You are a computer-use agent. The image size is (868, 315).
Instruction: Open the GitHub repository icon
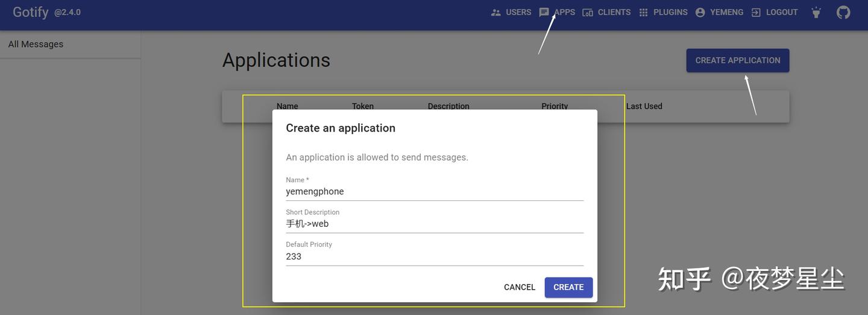click(843, 12)
